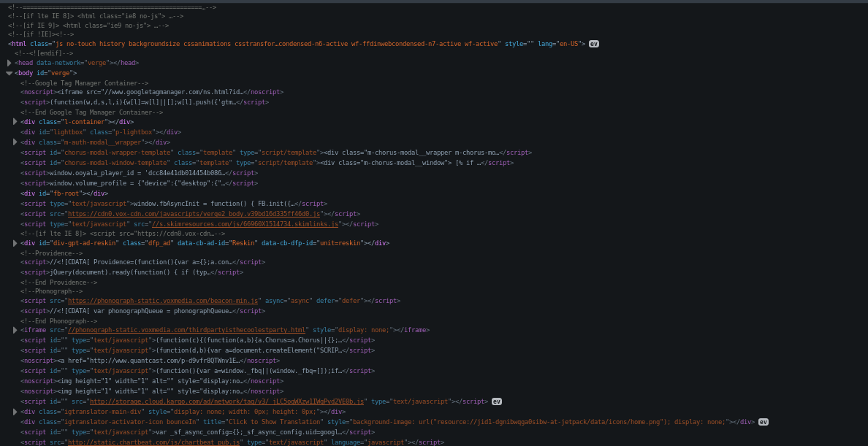Select the window.fbAsyncInit script line
The image size is (868, 446).
pyautogui.click(x=174, y=204)
